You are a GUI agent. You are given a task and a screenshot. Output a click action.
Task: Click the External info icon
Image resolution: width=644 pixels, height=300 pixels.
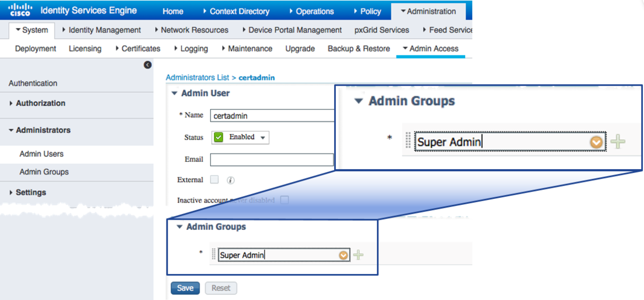coord(230,180)
